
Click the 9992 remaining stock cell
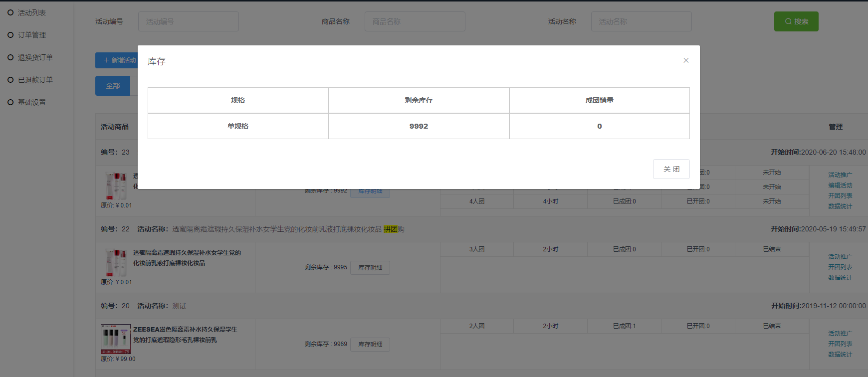(419, 126)
